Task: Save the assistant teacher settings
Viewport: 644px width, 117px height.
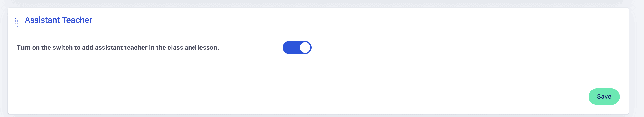Action: (604, 97)
